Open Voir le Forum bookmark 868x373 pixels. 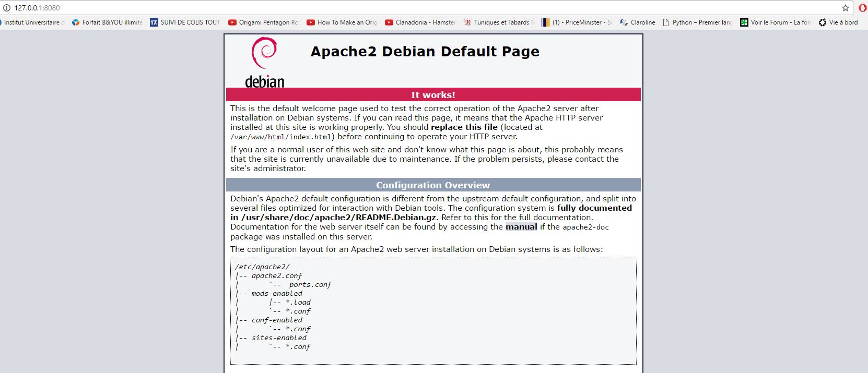point(776,22)
